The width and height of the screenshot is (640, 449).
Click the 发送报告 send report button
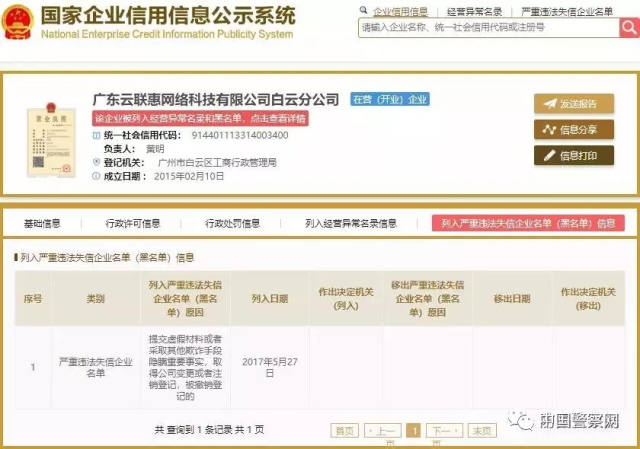(573, 104)
